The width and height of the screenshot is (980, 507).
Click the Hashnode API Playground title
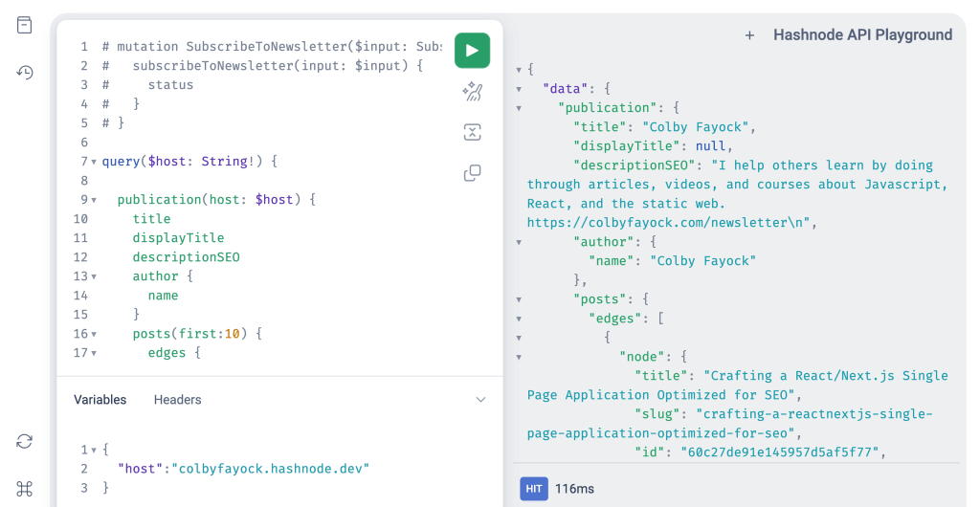[862, 35]
